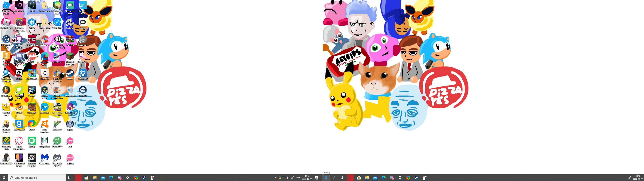Viewport: 644px width, 181px height.
Task: Select the Minecraft Launcher icon
Action: click(70, 58)
